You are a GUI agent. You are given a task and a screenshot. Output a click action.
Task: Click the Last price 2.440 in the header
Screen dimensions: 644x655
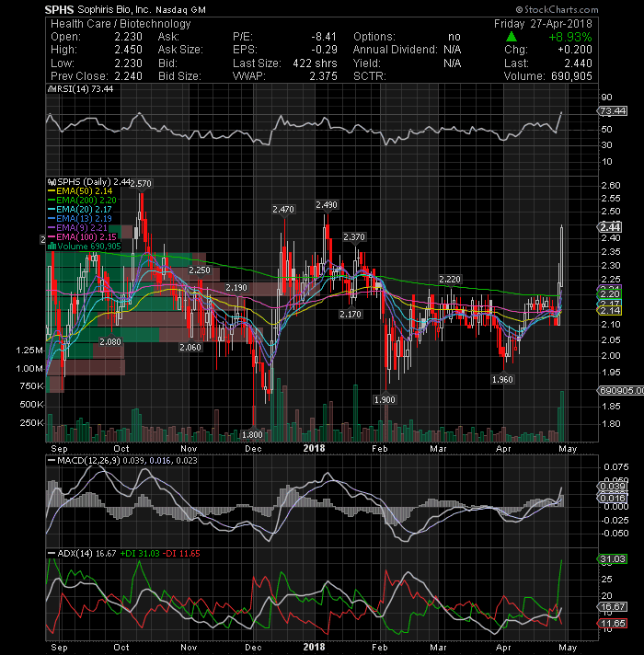pos(578,63)
